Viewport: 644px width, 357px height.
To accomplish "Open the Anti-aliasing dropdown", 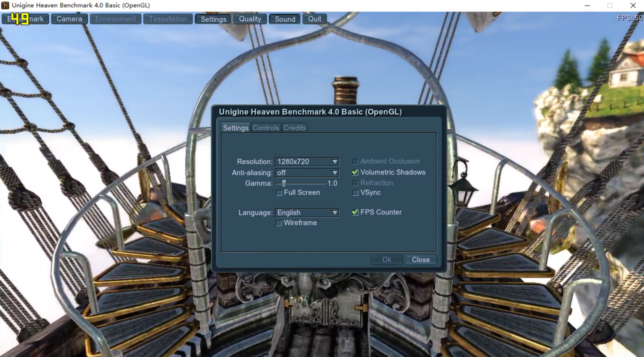I will (x=307, y=173).
